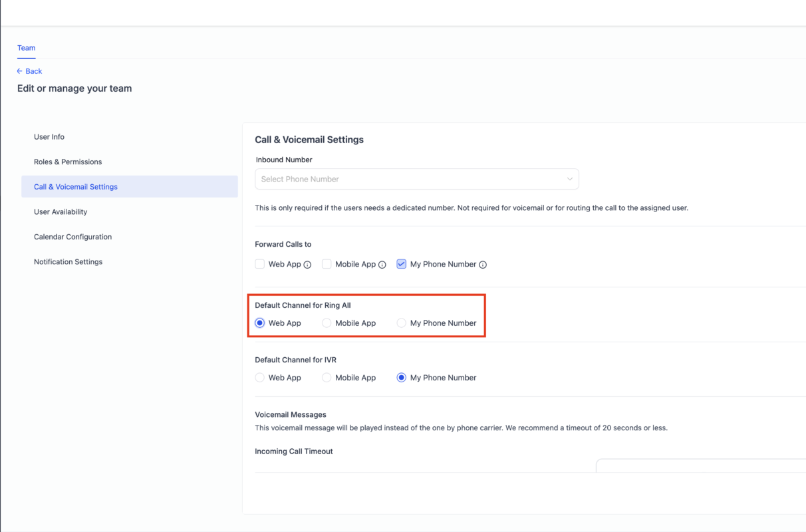Screen dimensions: 806x532
Task: Select My Phone Number radio under IVR
Action: 402,378
